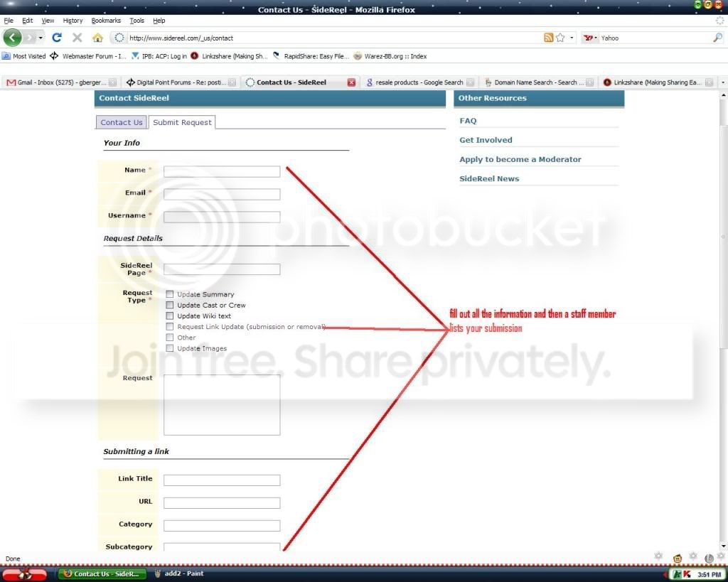Open the address bar history dropdown

tap(572, 38)
